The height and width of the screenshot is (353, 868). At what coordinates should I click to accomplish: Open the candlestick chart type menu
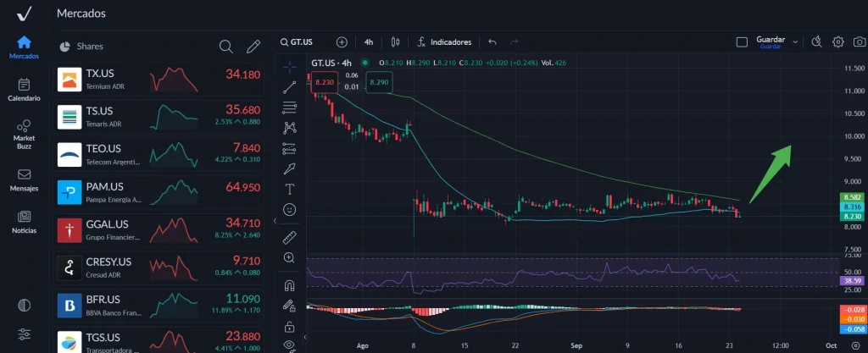pos(394,41)
